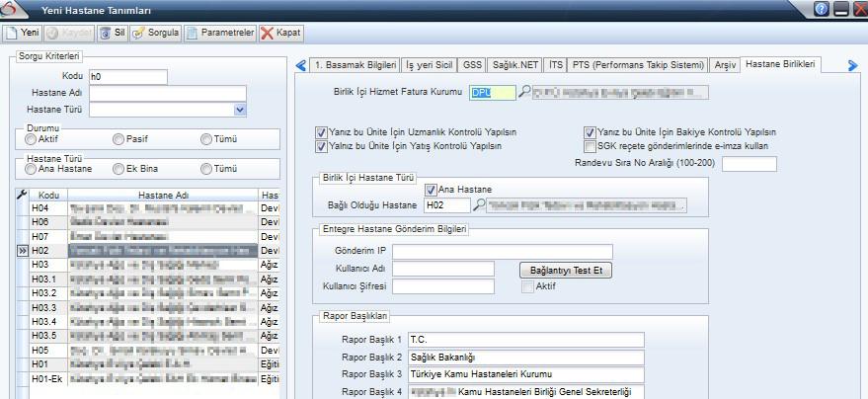Click magnifier beside Bağlı Olduğu Hastane
Screen dimensions: 868x399
[480, 205]
